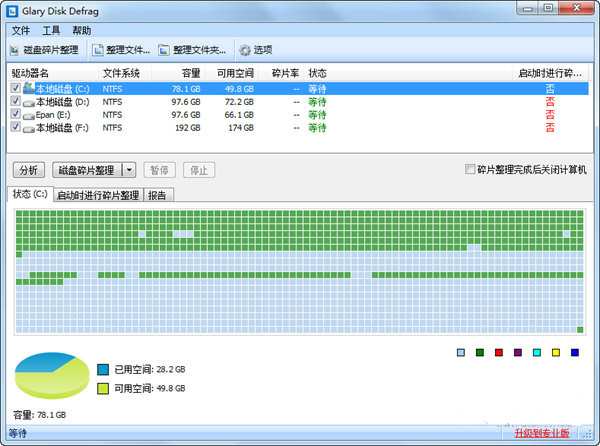
Task: Sort by the 驱动器名 column header
Action: point(52,73)
